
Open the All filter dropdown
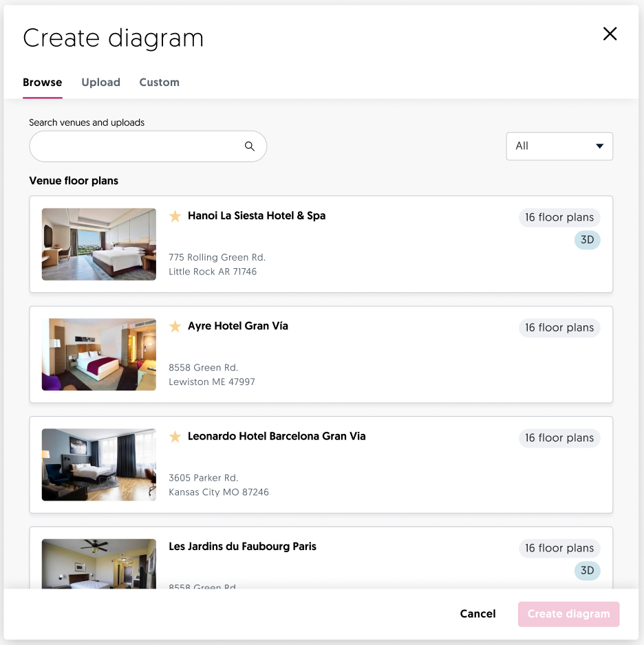coord(559,146)
